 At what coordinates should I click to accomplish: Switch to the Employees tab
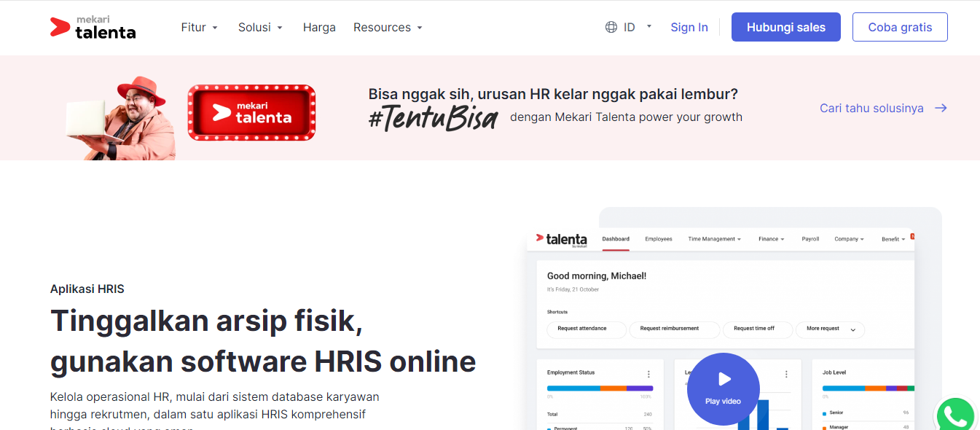click(x=659, y=239)
